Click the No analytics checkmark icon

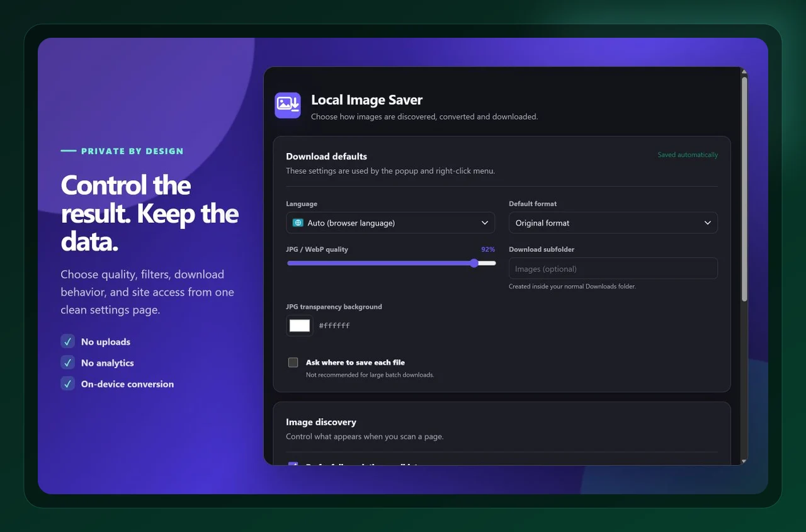68,363
